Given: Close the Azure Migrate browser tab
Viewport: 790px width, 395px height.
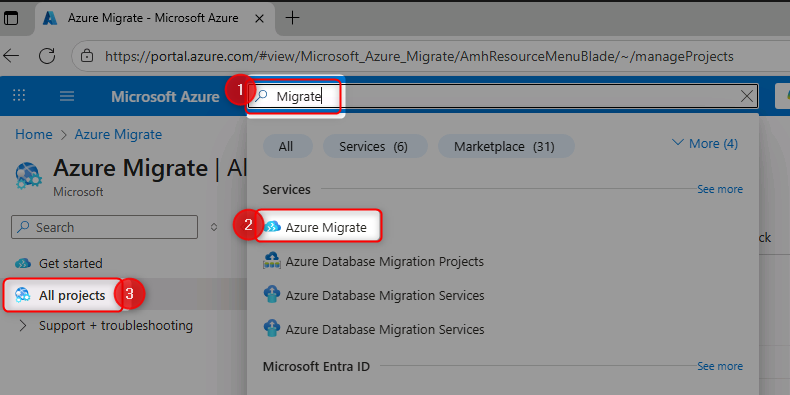Looking at the screenshot, I should pyautogui.click(x=259, y=19).
